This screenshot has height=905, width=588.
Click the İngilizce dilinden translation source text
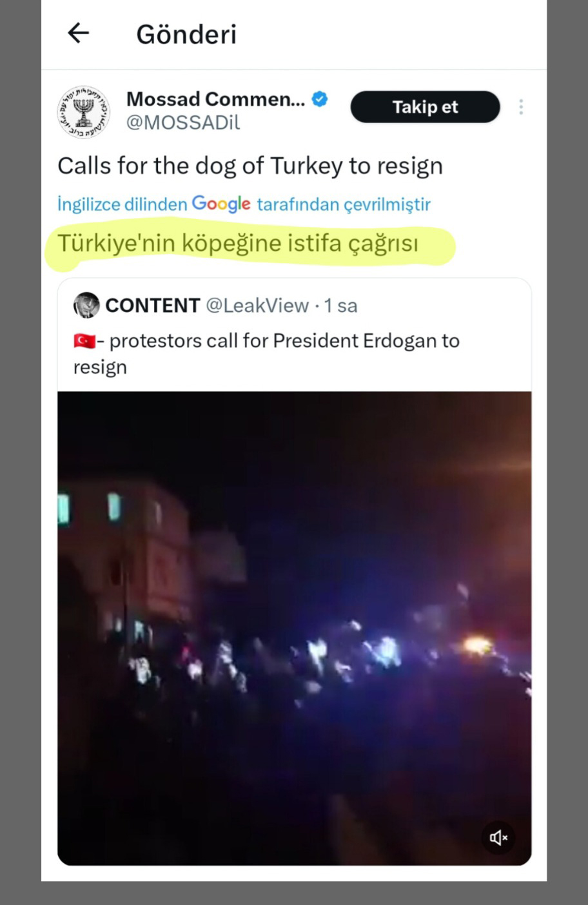(x=122, y=204)
